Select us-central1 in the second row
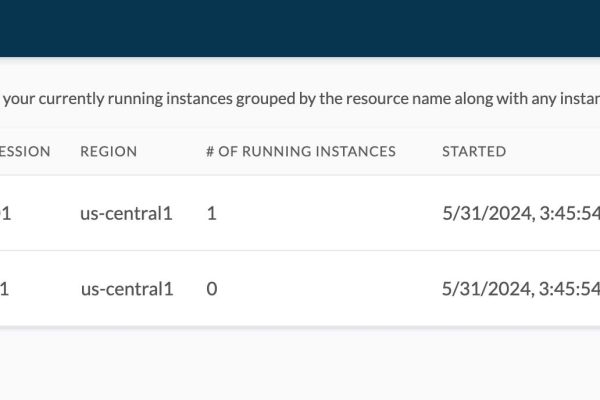Viewport: 600px width, 400px height. pyautogui.click(x=127, y=289)
